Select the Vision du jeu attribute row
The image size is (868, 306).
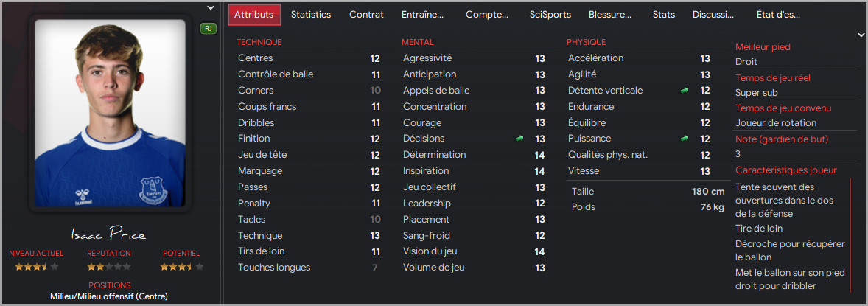[x=474, y=251]
